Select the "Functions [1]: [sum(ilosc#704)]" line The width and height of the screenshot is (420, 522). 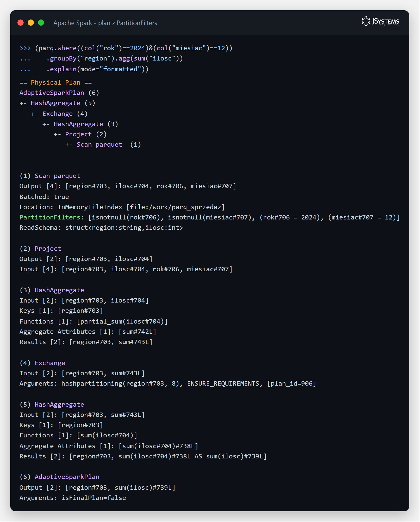coord(78,435)
